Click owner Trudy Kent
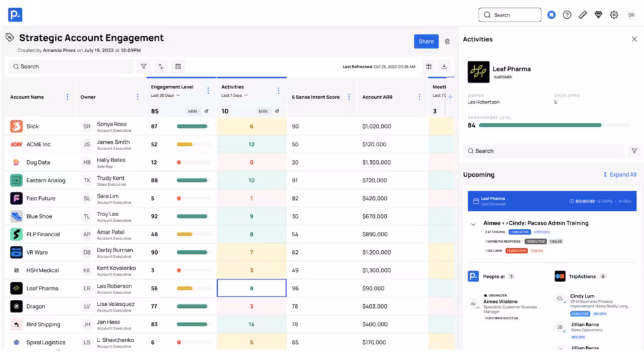Viewport: 644px width, 352px height. pos(111,178)
